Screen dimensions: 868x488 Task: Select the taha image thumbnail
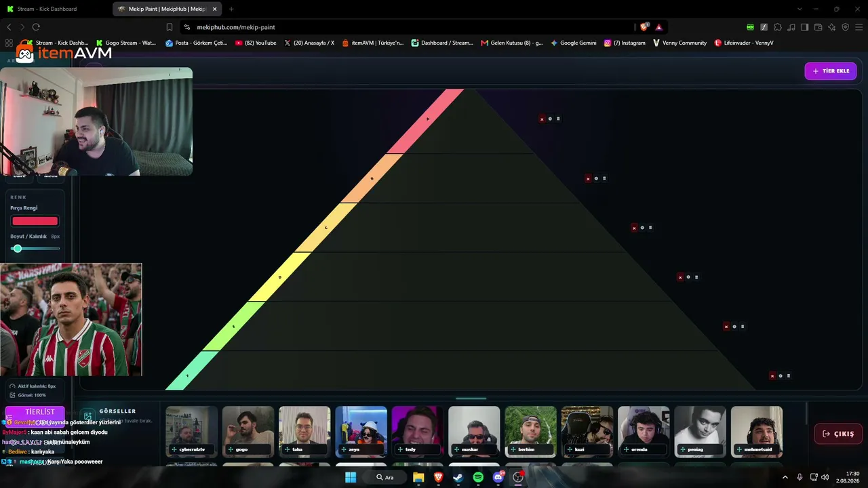coord(304,432)
